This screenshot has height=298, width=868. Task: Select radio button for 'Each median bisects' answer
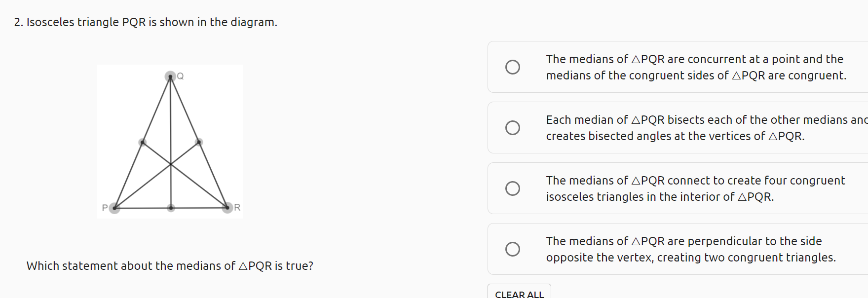point(513,128)
